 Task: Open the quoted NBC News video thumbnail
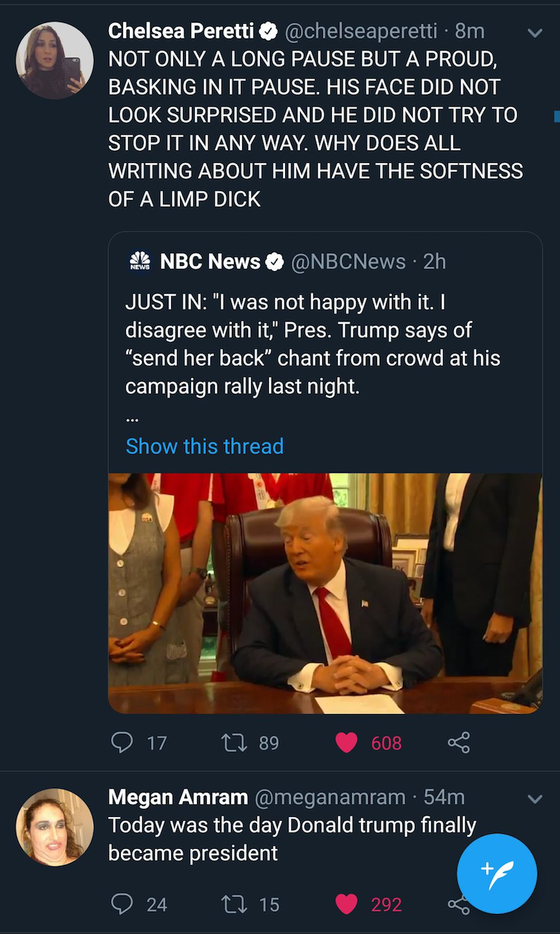pyautogui.click(x=325, y=593)
